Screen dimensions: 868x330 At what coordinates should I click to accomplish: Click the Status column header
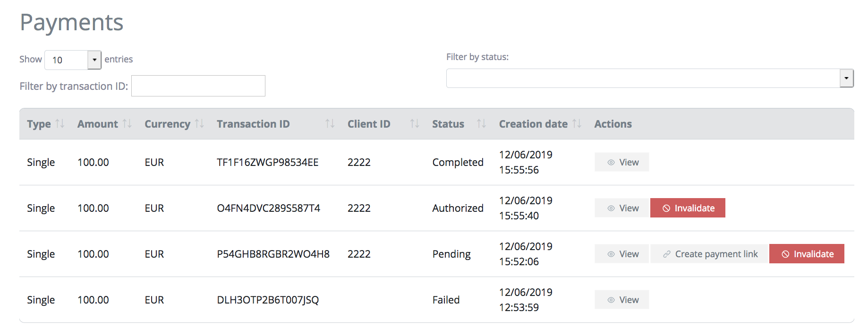(448, 124)
